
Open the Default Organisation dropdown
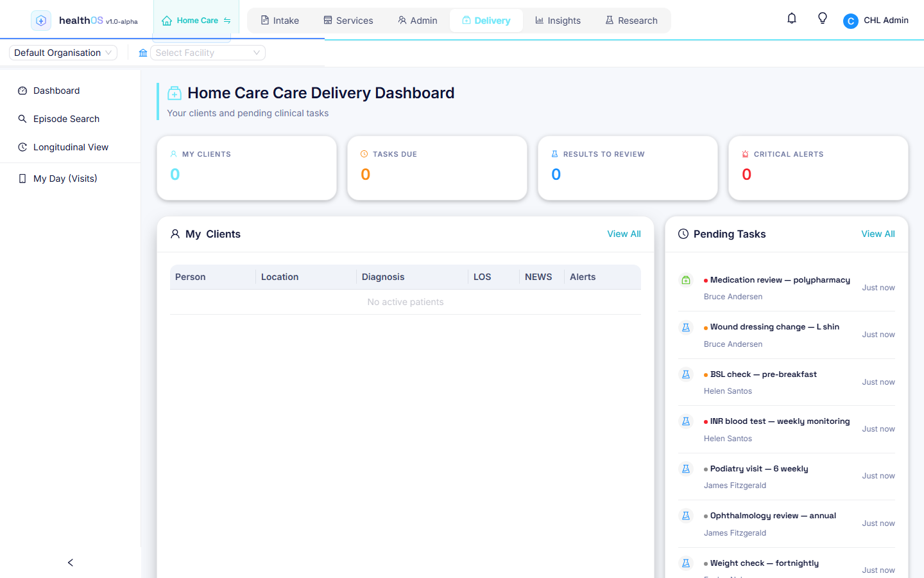tap(63, 53)
